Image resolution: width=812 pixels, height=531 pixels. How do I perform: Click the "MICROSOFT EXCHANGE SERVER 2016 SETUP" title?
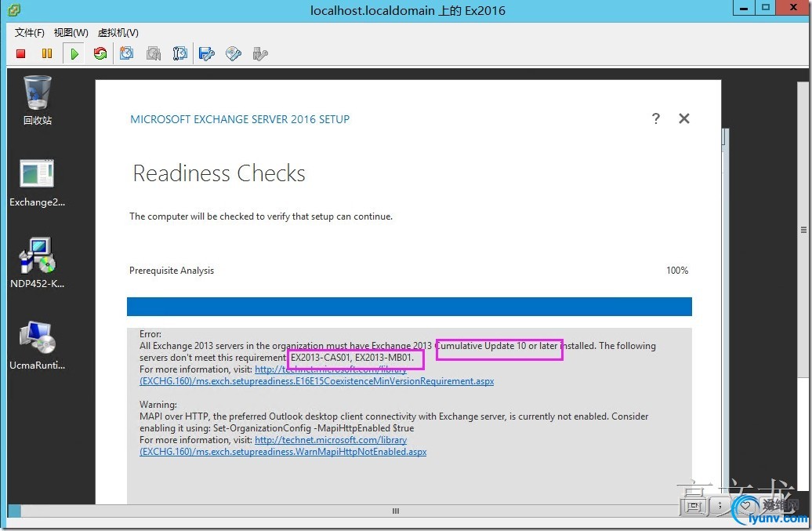pyautogui.click(x=240, y=119)
